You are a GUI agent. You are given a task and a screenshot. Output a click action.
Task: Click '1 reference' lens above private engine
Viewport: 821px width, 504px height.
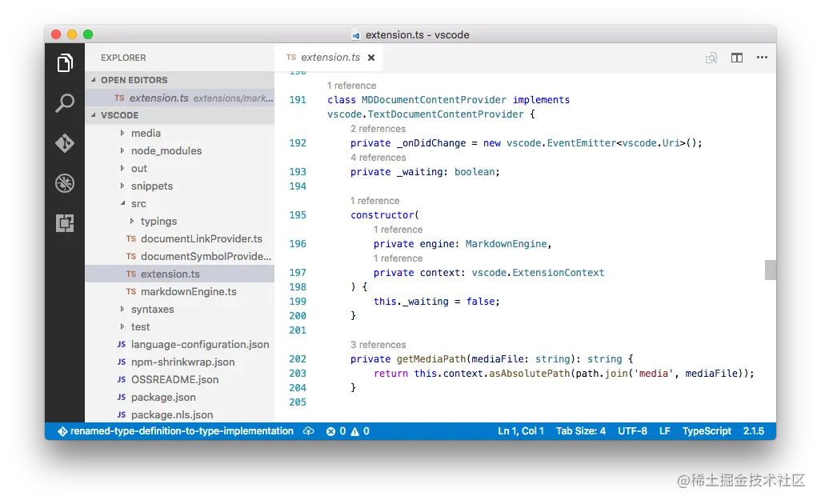398,230
